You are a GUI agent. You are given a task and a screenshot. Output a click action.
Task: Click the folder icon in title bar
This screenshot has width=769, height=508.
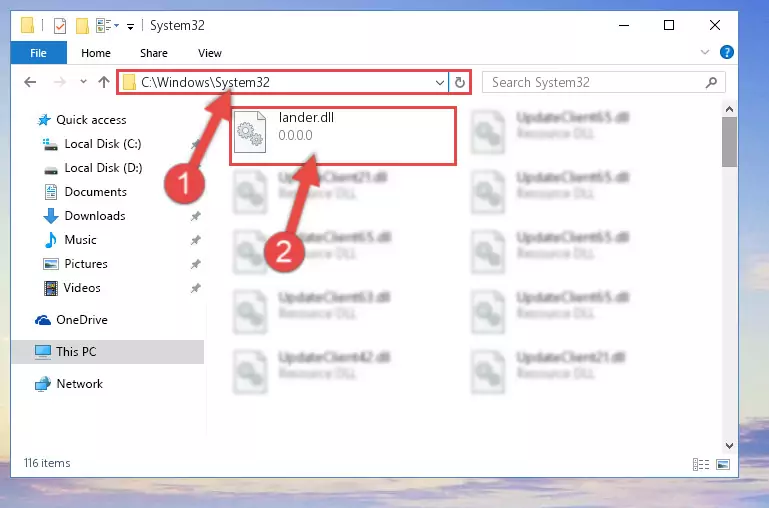(27, 25)
